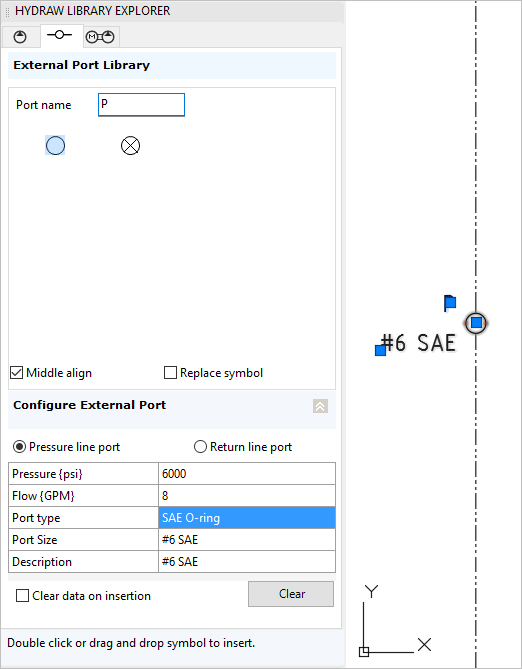Open the single pump symbol library tab
The height and width of the screenshot is (669, 522).
[x=20, y=37]
